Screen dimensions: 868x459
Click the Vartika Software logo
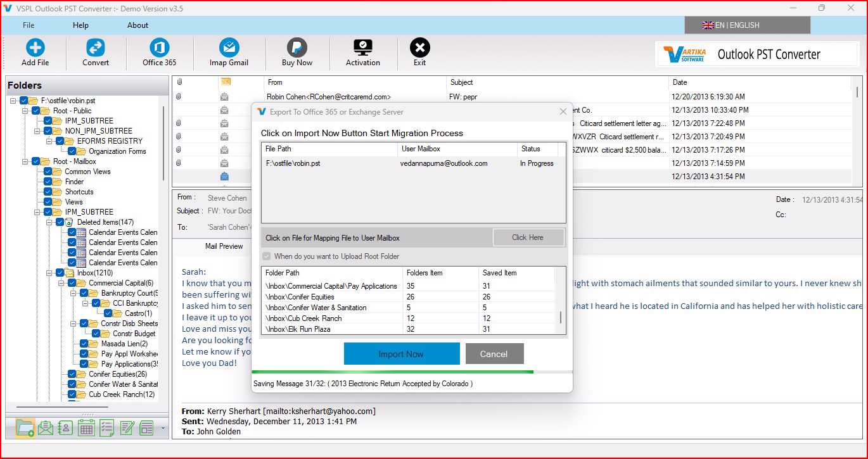[x=684, y=54]
